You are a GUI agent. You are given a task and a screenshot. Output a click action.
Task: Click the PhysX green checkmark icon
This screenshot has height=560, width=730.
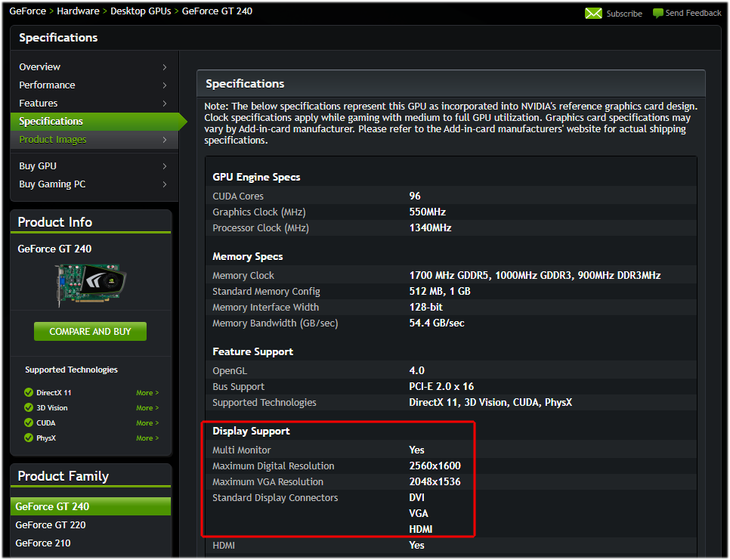(29, 438)
